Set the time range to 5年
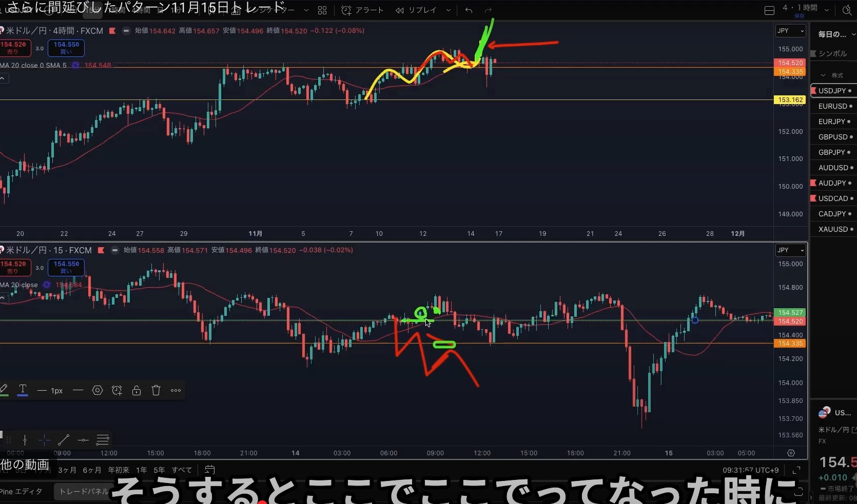The width and height of the screenshot is (857, 504). [x=159, y=470]
